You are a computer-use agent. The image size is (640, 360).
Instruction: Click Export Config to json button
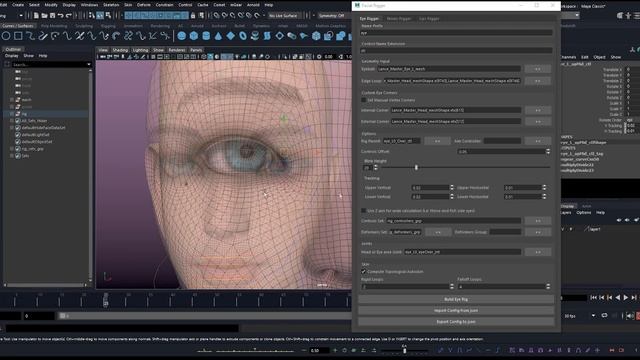point(456,322)
